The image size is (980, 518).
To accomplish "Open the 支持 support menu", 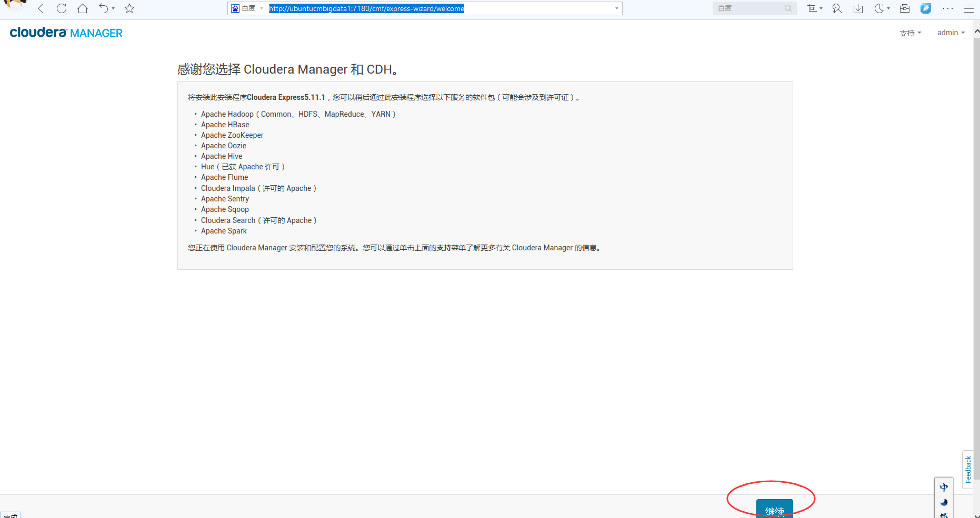I will click(x=911, y=33).
